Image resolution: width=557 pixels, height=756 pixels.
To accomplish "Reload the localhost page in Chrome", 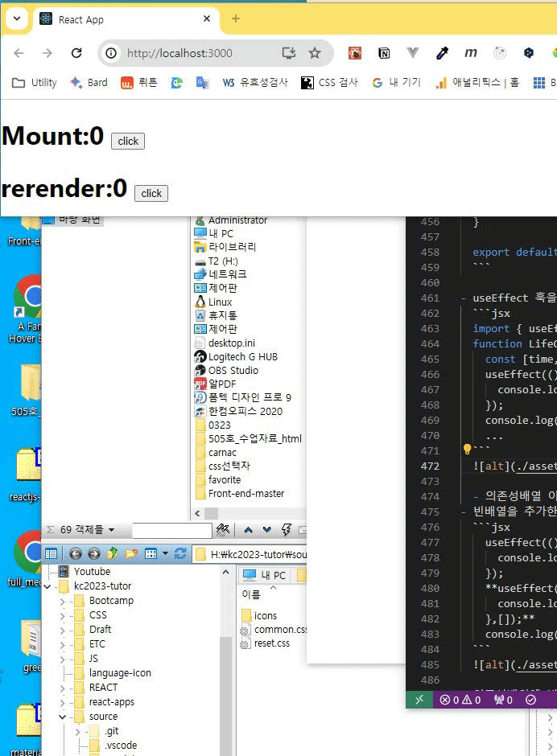I will (x=76, y=53).
